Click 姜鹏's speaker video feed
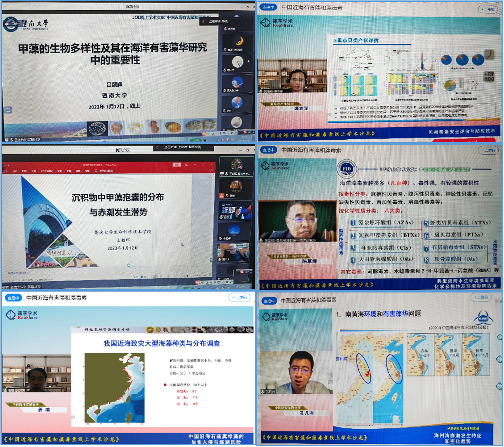The image size is (504, 447). 37,374
